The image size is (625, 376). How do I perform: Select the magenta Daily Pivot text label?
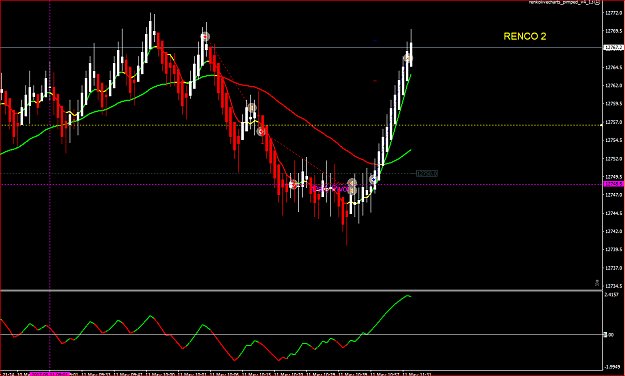click(x=330, y=189)
